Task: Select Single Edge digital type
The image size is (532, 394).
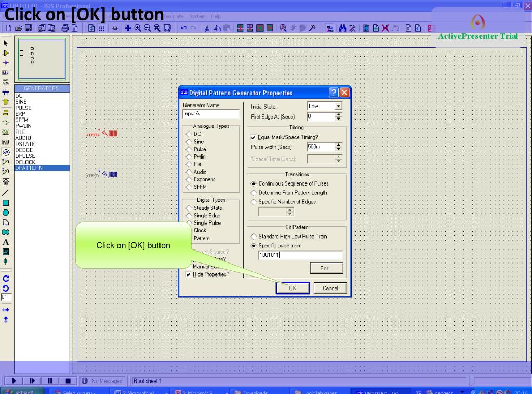Action: click(x=189, y=216)
